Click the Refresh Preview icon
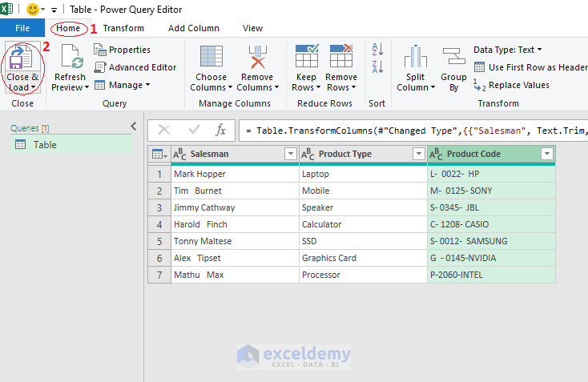The width and height of the screenshot is (588, 382). [x=72, y=57]
